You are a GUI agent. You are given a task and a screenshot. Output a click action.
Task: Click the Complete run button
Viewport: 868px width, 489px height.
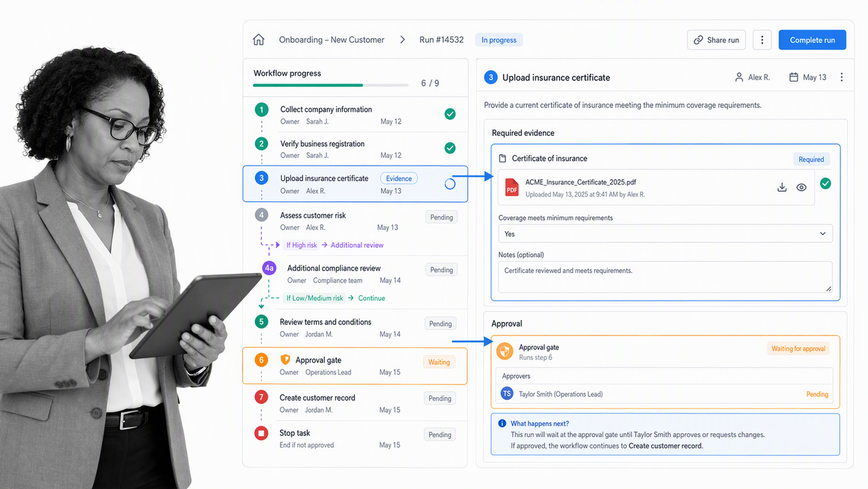point(812,40)
